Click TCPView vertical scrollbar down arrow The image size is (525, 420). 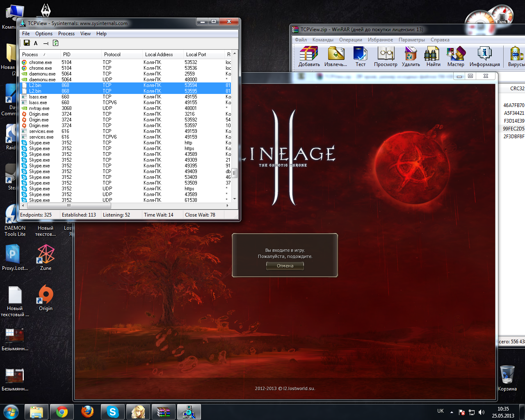(235, 199)
